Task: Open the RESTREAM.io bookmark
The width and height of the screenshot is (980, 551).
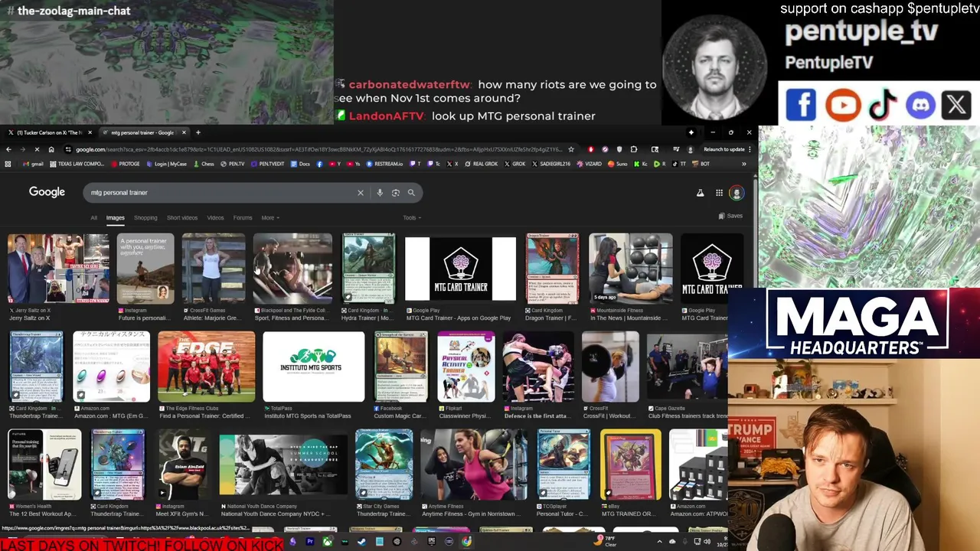Action: coord(385,164)
